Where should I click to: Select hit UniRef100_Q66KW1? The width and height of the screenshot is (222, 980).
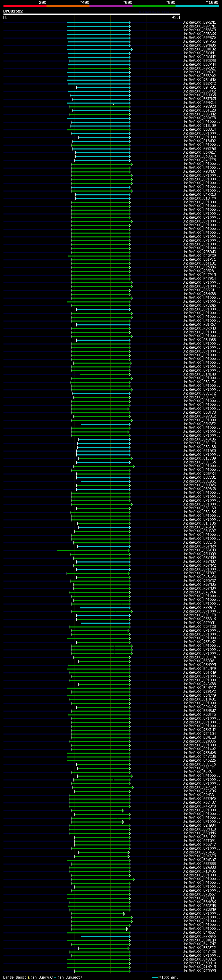[199, 290]
